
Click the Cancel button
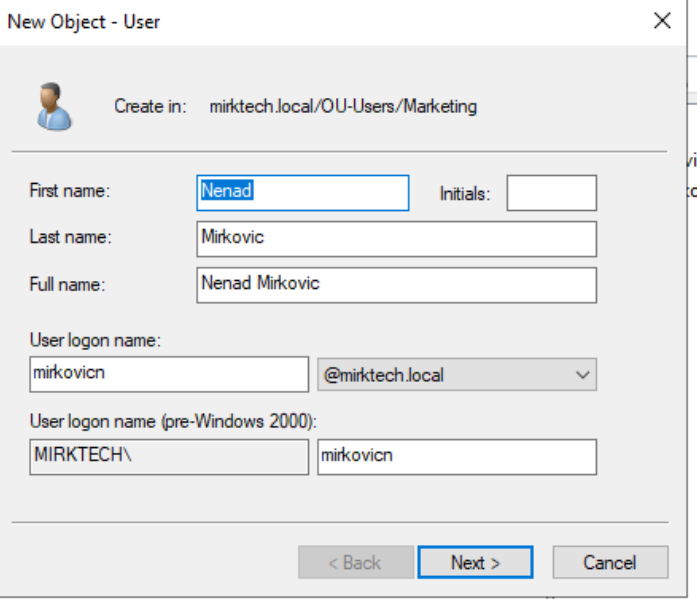[x=609, y=562]
